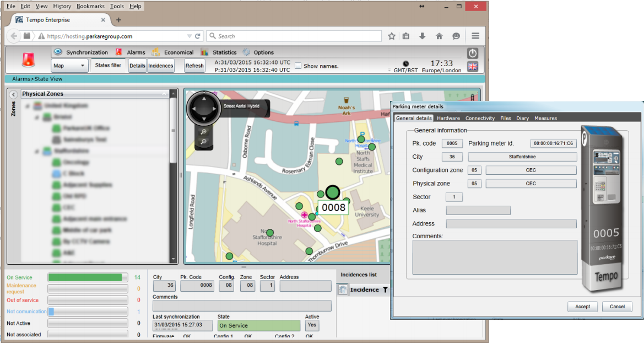Click the Firefox downloads arrow icon
644x343 pixels.
click(x=422, y=36)
